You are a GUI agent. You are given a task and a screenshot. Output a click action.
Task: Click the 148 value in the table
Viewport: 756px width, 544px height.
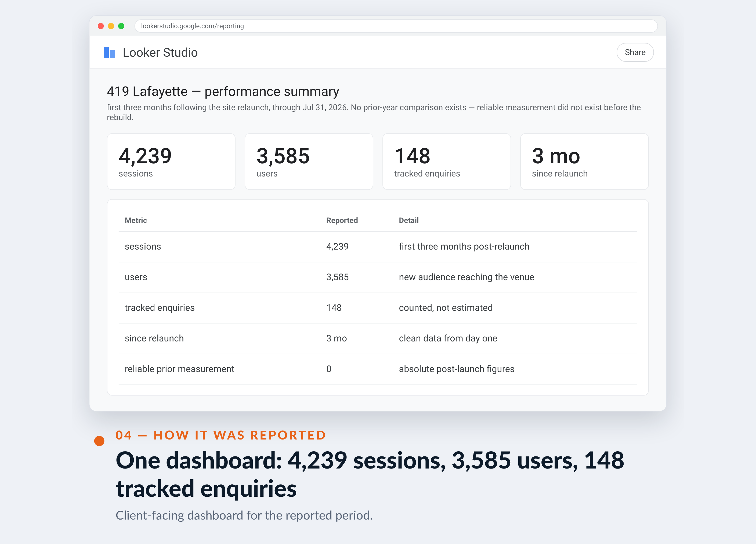point(334,308)
